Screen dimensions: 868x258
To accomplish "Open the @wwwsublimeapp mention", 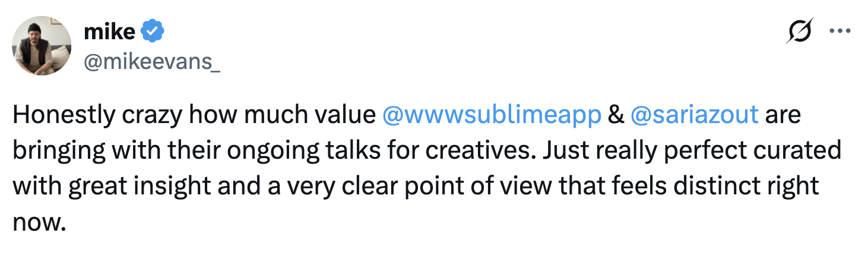I will (492, 115).
